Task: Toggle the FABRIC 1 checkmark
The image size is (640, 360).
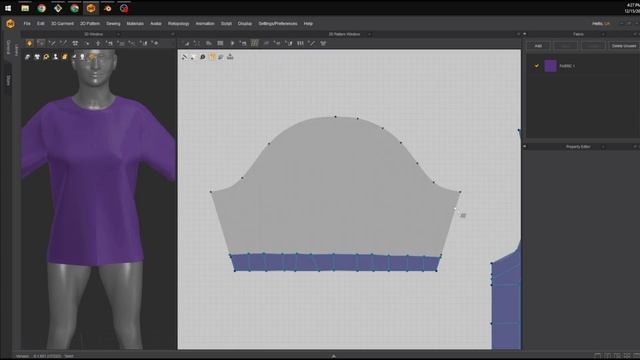Action: pos(537,66)
